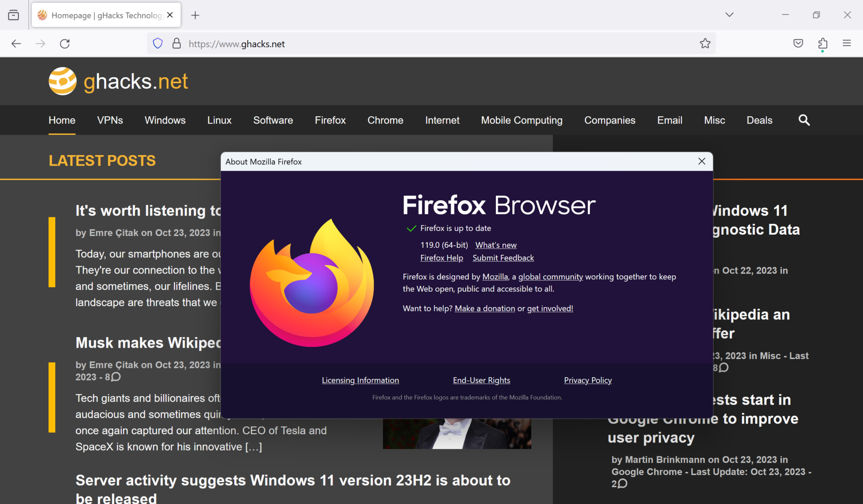Click the Privacy Policy link
Image resolution: width=863 pixels, height=504 pixels.
coord(588,380)
